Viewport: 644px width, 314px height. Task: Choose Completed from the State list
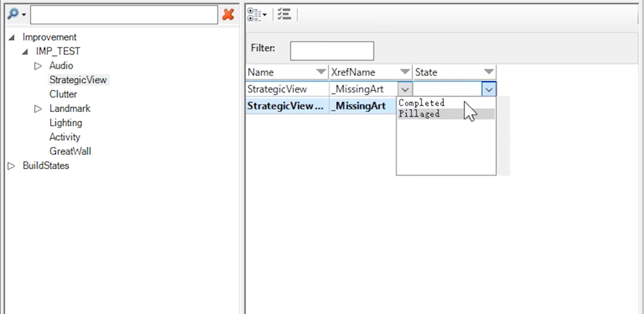click(421, 103)
